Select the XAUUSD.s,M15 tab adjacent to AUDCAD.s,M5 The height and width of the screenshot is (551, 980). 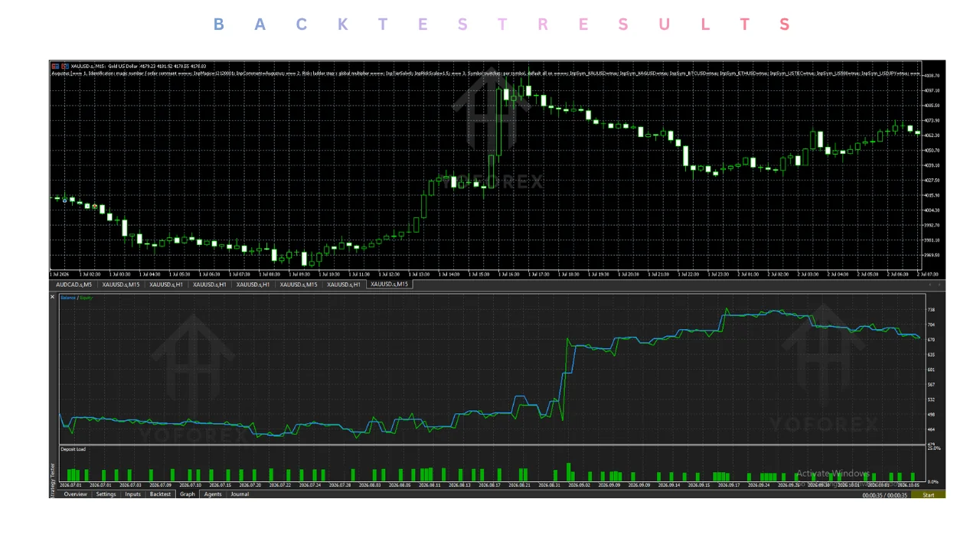pyautogui.click(x=121, y=285)
